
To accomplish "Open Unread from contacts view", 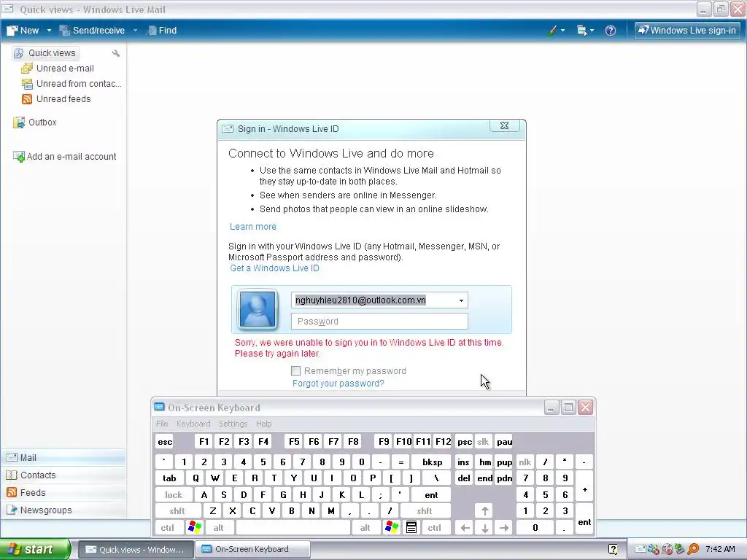I will click(x=71, y=83).
